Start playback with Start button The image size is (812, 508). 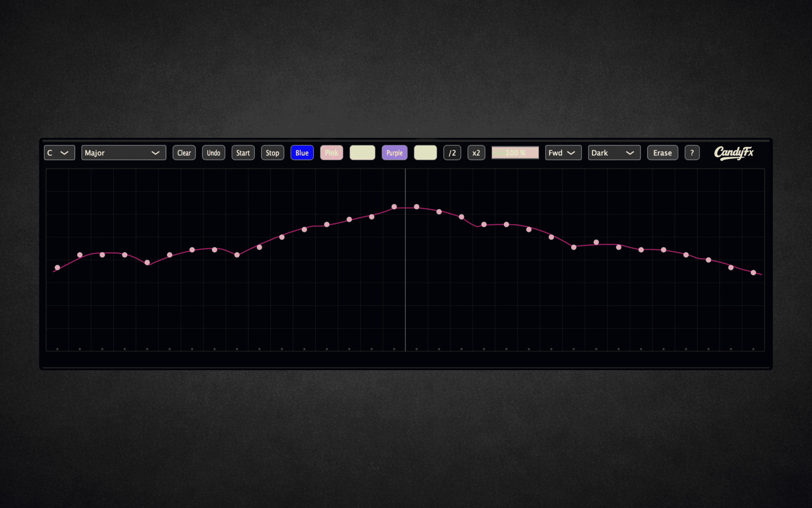pyautogui.click(x=243, y=153)
